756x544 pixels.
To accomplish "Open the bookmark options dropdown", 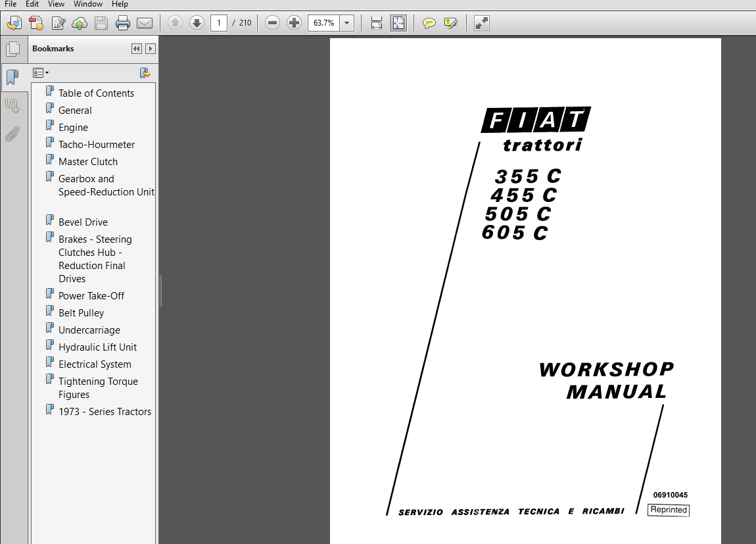I will click(x=41, y=73).
